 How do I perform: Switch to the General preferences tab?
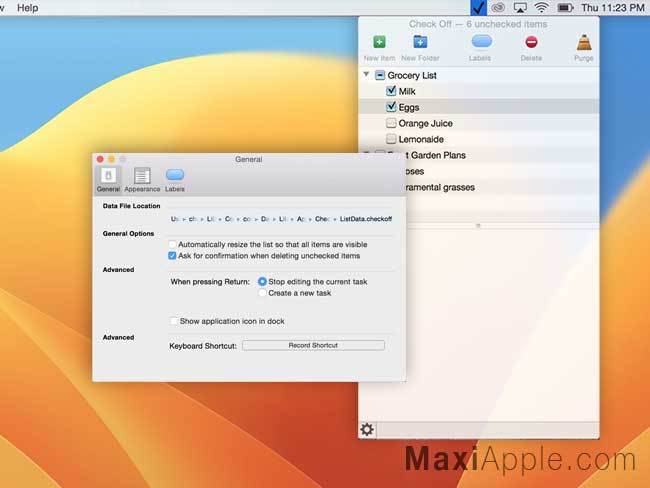coord(108,180)
